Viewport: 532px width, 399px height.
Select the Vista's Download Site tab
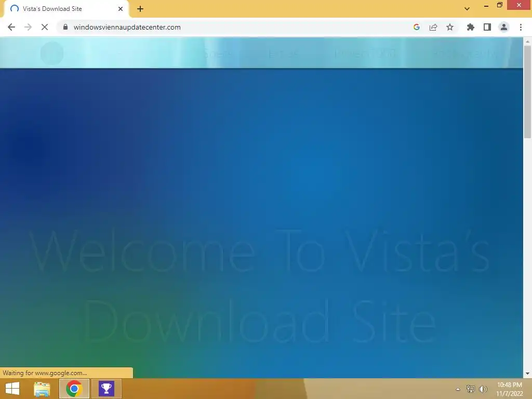click(x=66, y=9)
